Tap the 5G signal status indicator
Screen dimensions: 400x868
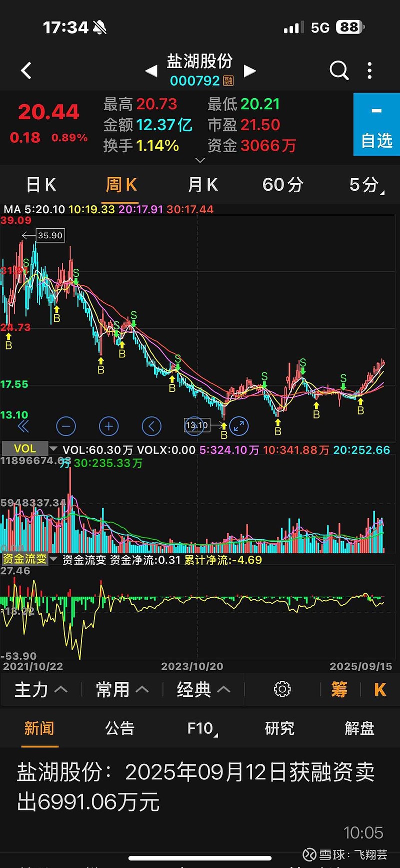pos(320,28)
